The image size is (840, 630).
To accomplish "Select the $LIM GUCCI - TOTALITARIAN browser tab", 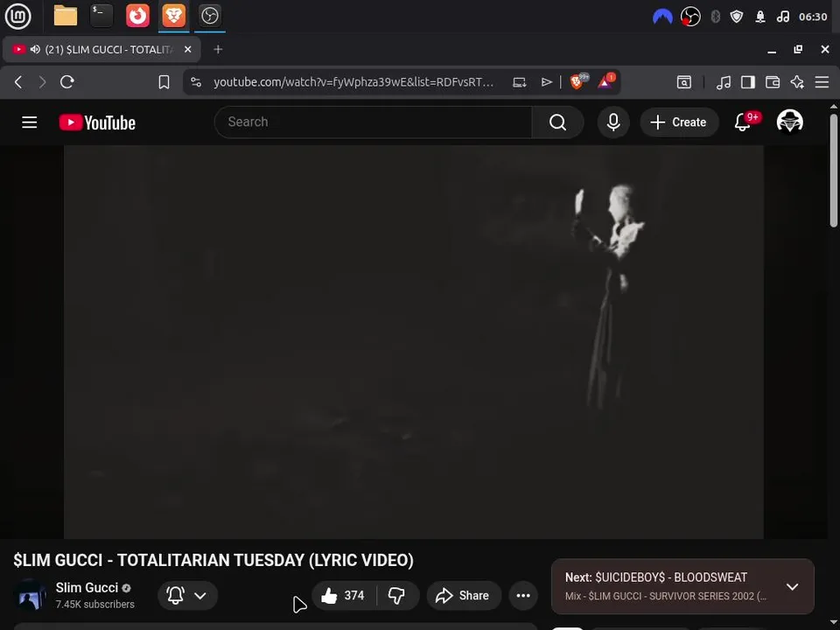I will pyautogui.click(x=101, y=49).
